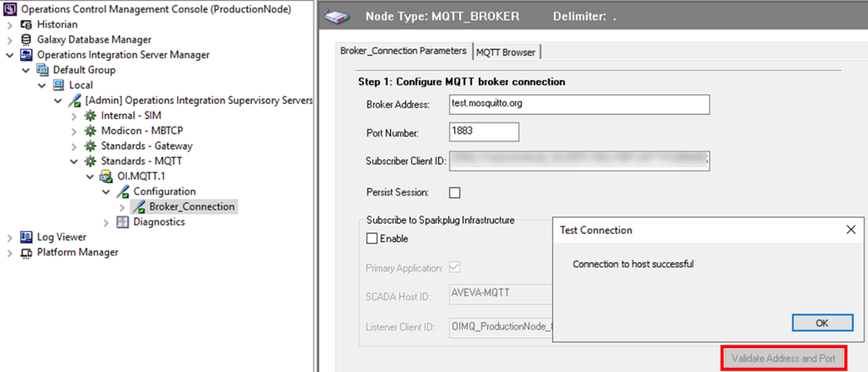Click Validate Address and Port button
Image resolution: width=868 pixels, height=372 pixels.
click(x=783, y=358)
